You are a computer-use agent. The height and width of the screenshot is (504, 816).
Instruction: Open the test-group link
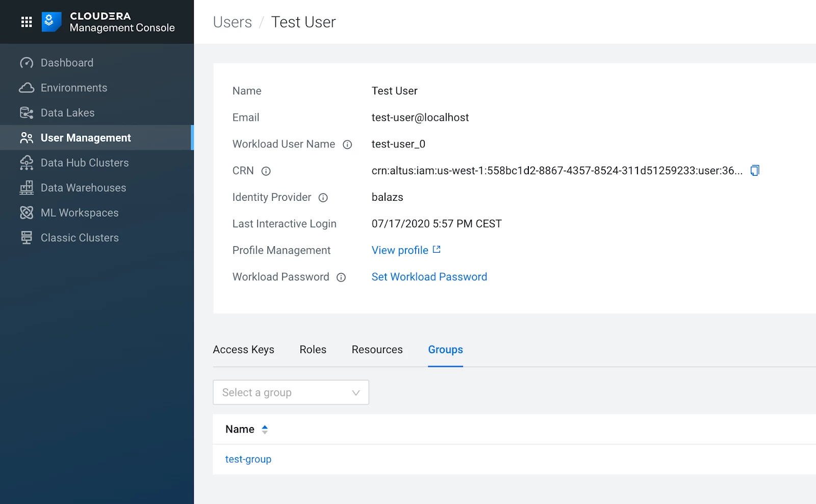tap(248, 459)
